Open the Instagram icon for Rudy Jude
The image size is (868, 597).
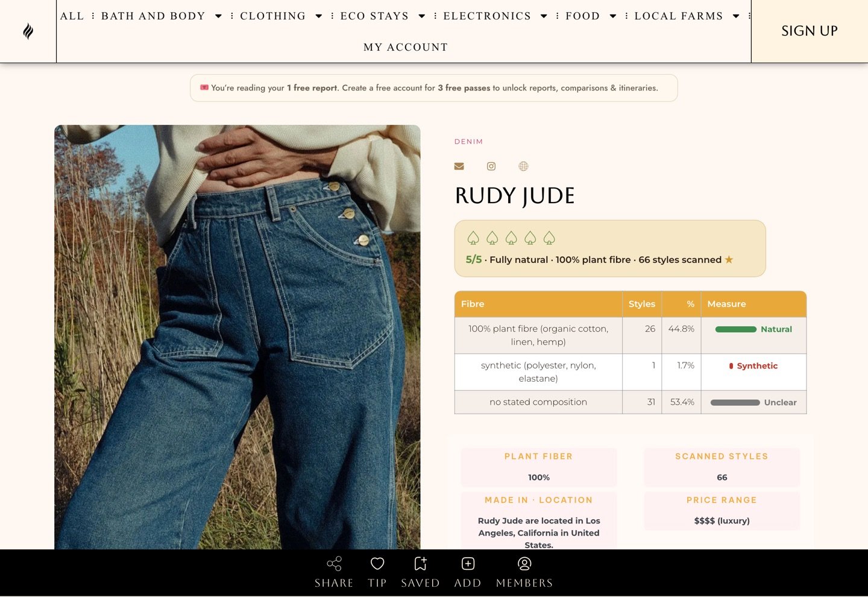(491, 166)
